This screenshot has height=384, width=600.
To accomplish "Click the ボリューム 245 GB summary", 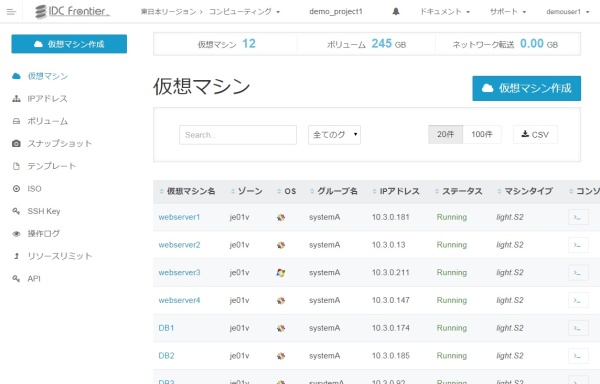I will point(366,44).
